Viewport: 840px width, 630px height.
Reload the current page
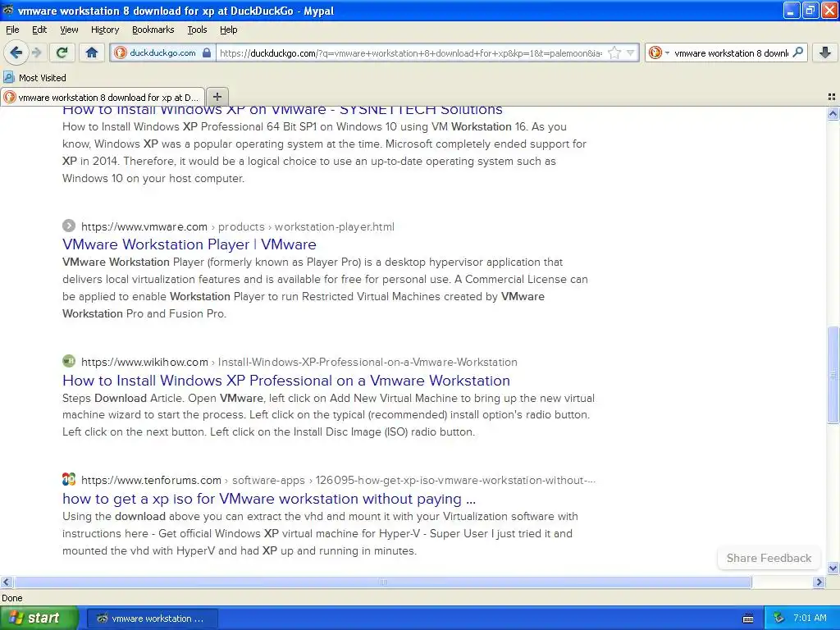62,52
